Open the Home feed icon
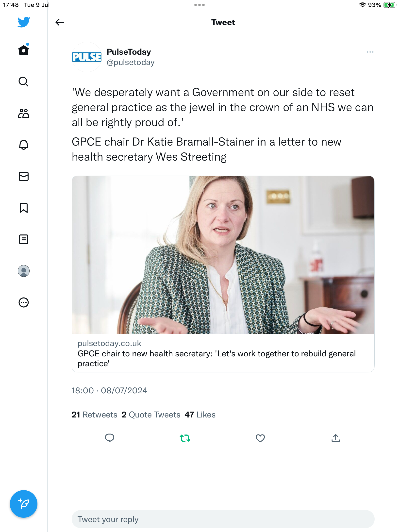 24,50
